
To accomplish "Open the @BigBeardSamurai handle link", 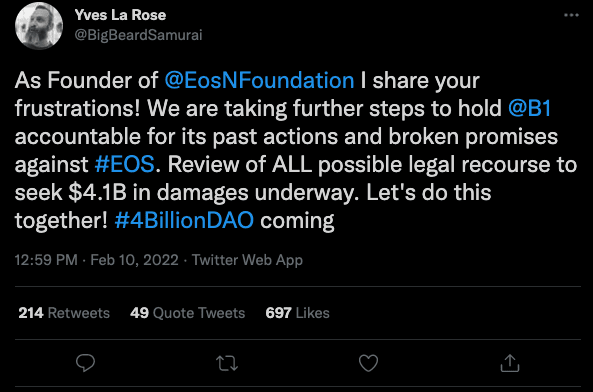I will tap(138, 35).
